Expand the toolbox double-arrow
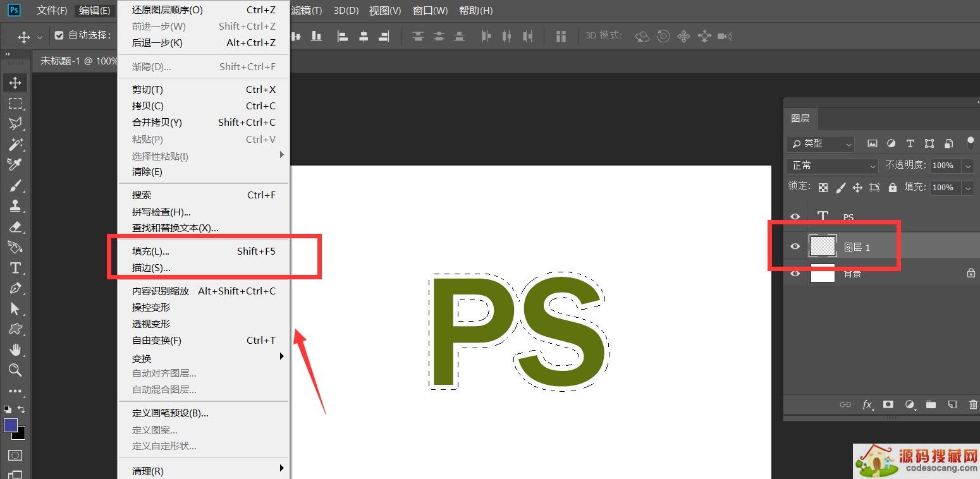 pos(8,54)
